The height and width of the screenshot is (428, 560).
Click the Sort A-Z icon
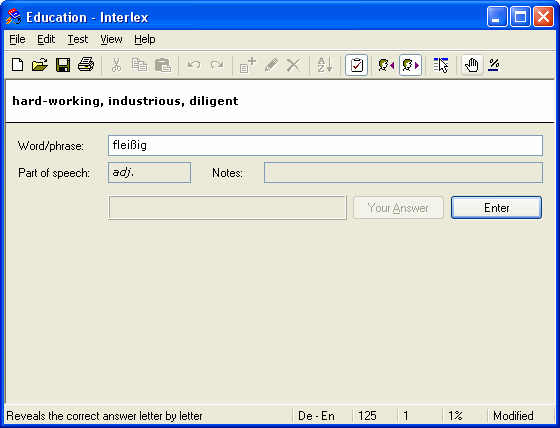pyautogui.click(x=325, y=65)
